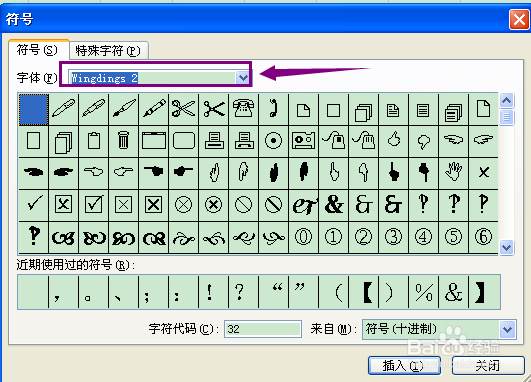The width and height of the screenshot is (531, 382).
Task: Select the small multiplication X symbol
Action: click(x=483, y=173)
